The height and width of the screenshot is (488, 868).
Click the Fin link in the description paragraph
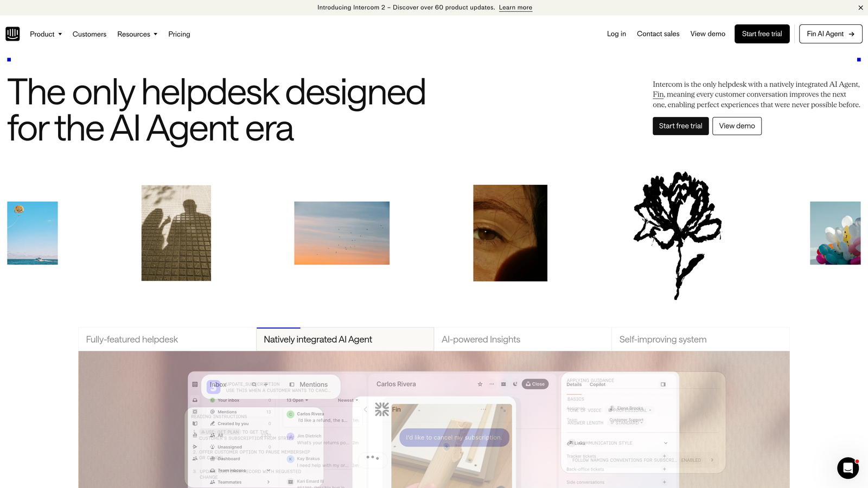(x=658, y=94)
